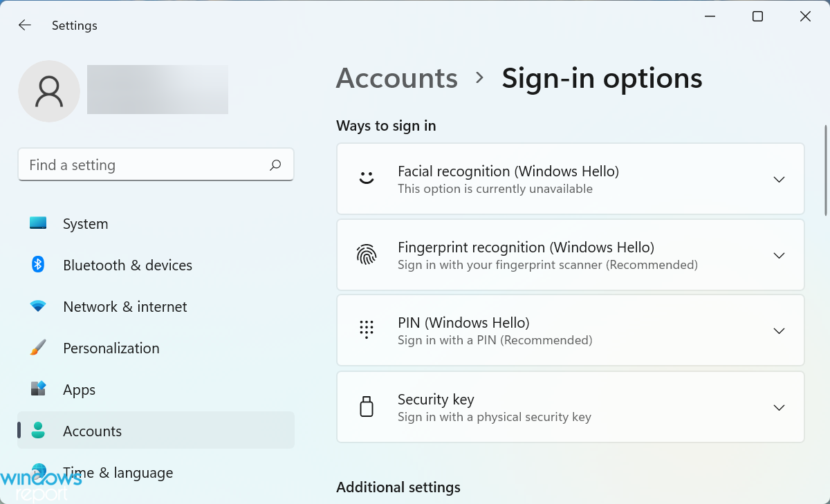This screenshot has height=504, width=830.
Task: Click the facial recognition smiley icon
Action: coord(367,178)
